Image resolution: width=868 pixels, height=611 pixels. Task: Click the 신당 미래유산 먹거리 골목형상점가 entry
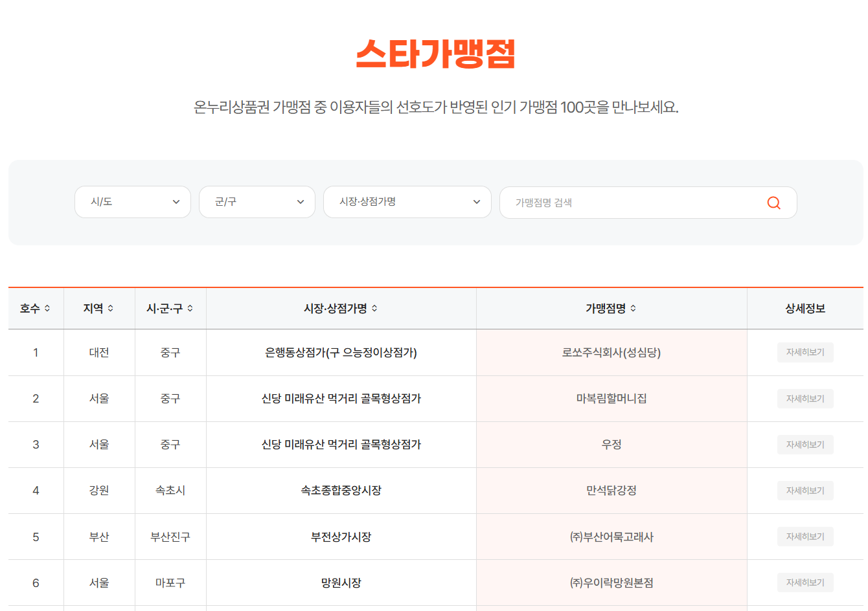pos(340,398)
